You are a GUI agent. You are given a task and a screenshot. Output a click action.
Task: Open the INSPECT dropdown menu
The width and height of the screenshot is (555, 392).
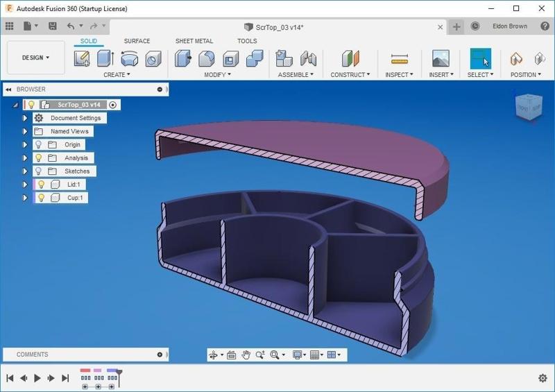tap(399, 75)
